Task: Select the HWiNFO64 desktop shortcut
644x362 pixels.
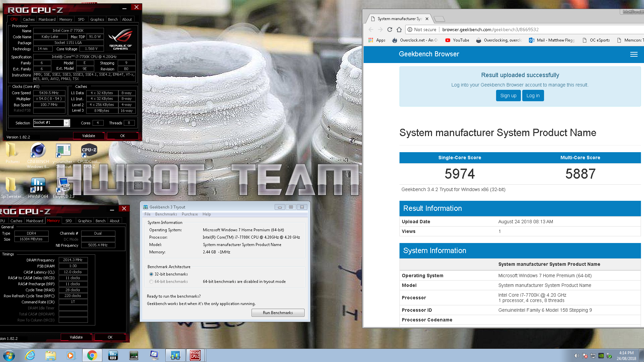Action: (38, 188)
